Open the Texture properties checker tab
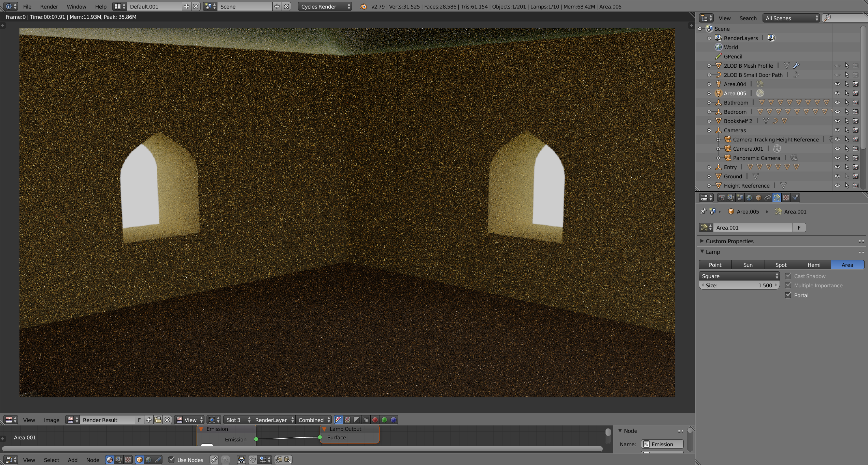This screenshot has height=465, width=868. [786, 198]
